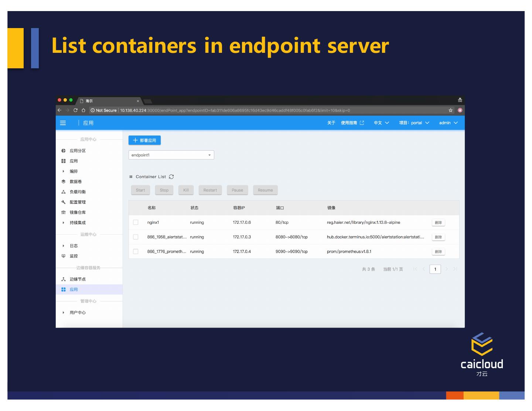The width and height of the screenshot is (532, 411).
Task: Click the Not Secure info icon
Action: click(92, 110)
